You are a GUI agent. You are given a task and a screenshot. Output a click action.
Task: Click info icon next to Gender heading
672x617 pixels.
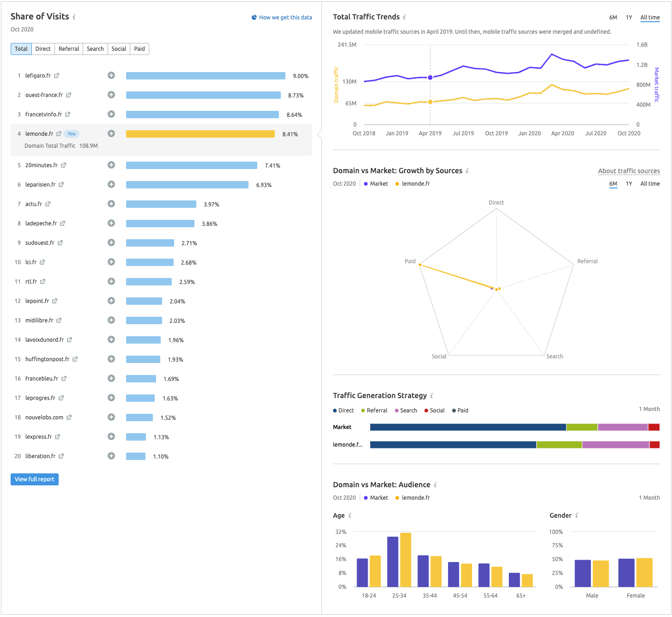pos(576,515)
